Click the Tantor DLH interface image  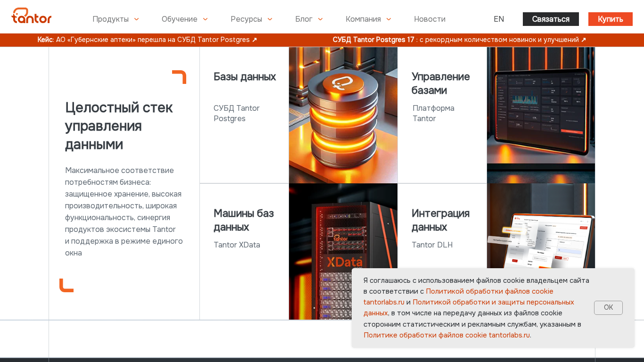541,226
